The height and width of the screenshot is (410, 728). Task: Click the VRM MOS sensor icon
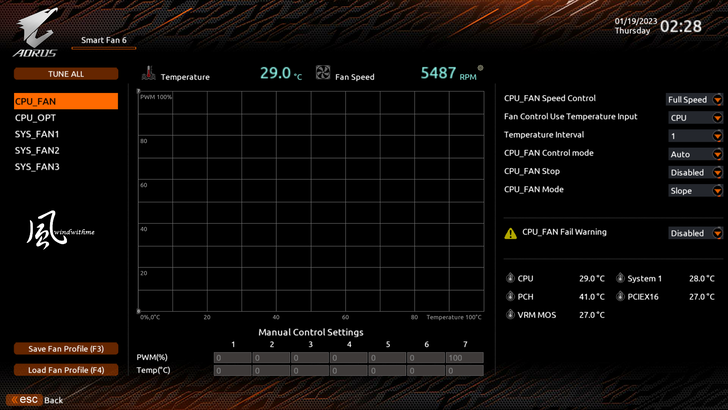click(510, 314)
